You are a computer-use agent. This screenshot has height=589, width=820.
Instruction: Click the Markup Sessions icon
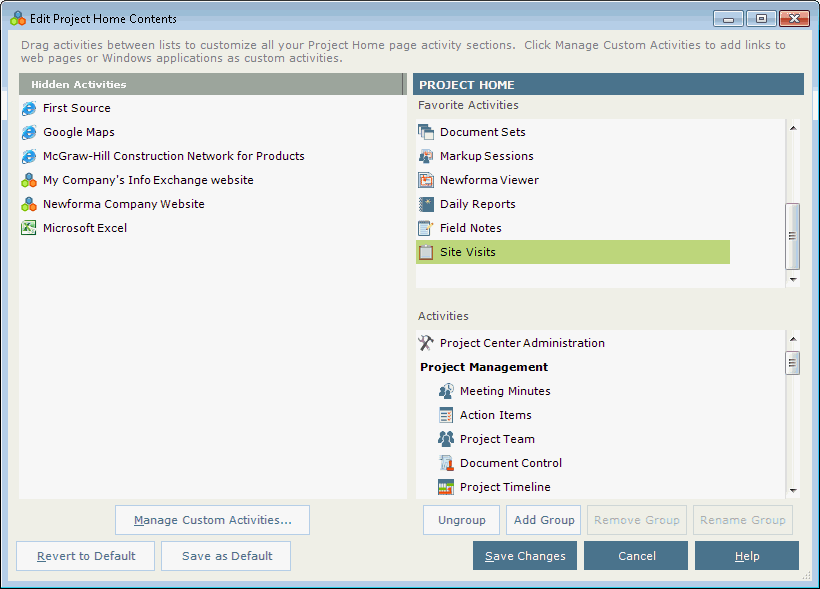point(426,156)
